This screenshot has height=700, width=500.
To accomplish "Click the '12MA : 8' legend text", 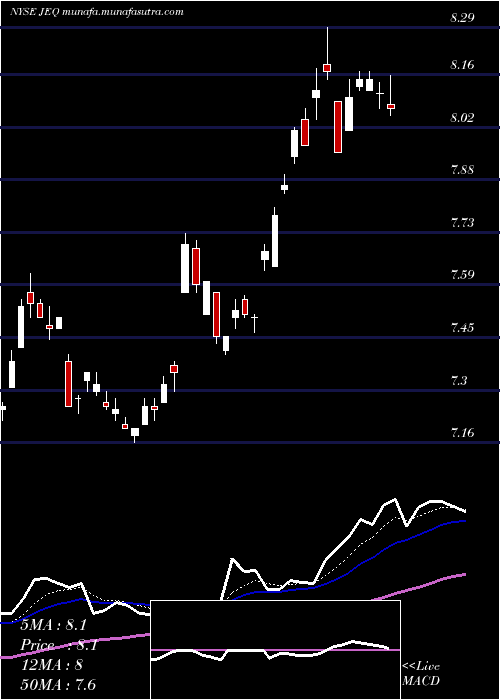I will tap(52, 665).
